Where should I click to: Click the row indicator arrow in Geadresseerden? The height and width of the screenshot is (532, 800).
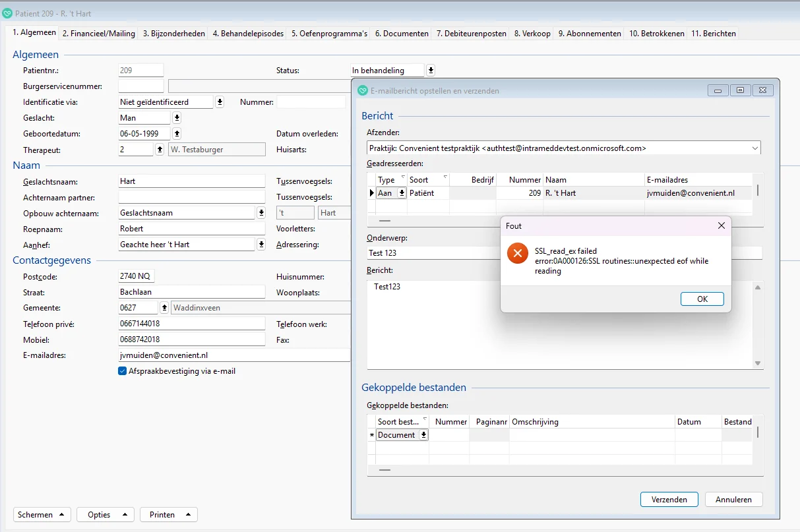(x=371, y=193)
